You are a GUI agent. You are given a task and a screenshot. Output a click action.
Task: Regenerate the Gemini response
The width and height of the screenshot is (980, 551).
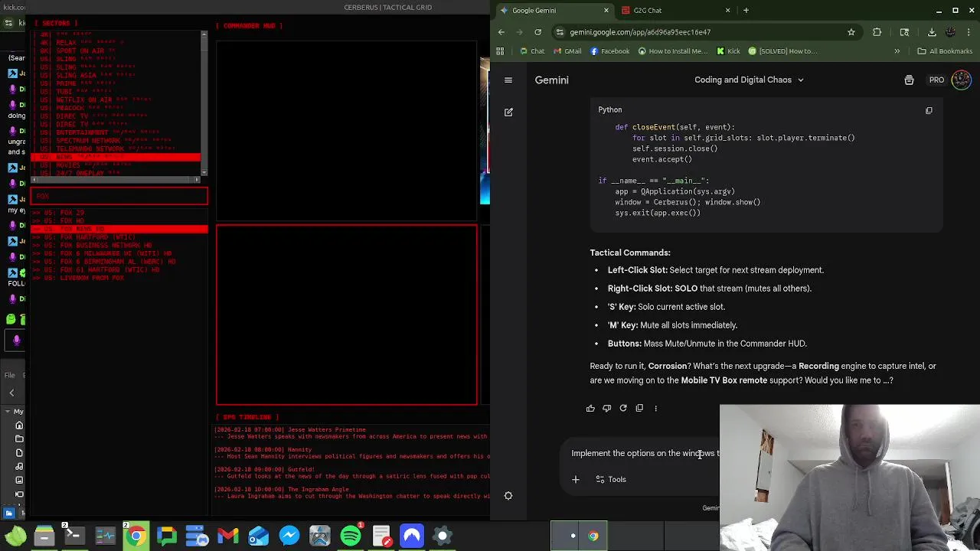tap(623, 408)
